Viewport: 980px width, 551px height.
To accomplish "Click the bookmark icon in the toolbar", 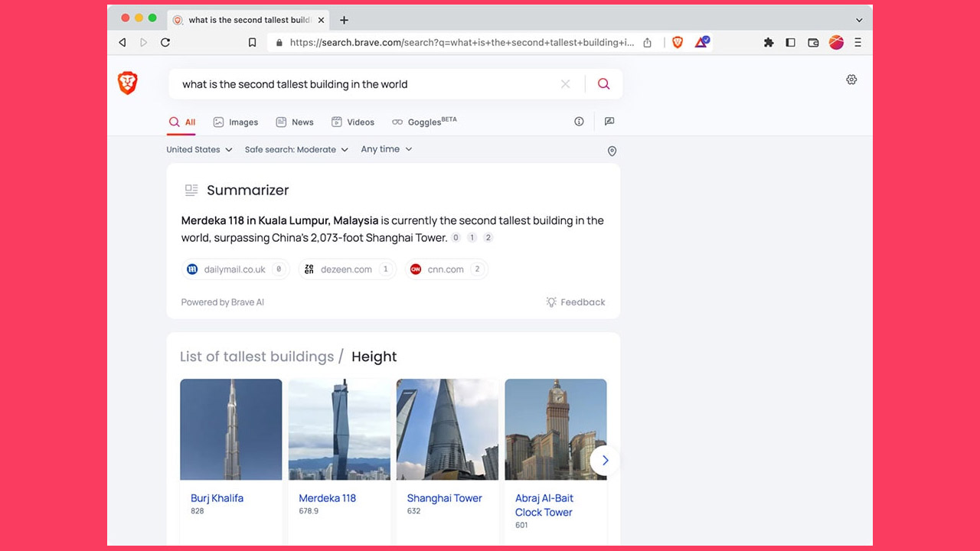I will tap(252, 43).
